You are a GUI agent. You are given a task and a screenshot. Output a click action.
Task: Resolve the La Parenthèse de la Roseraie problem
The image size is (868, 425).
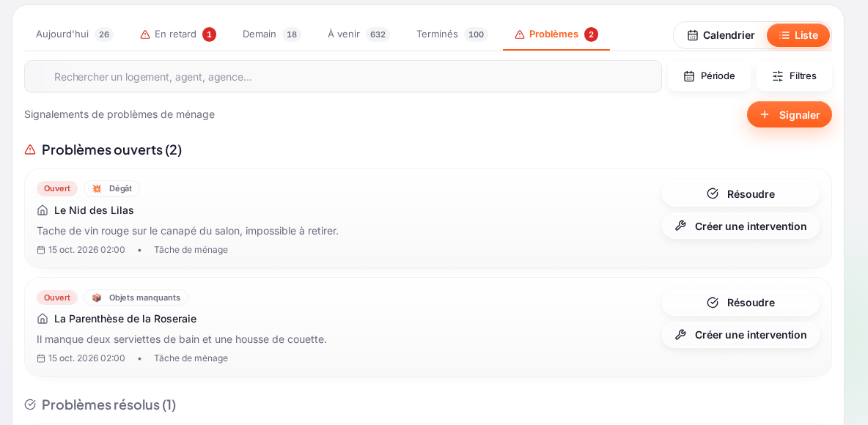[x=740, y=302]
